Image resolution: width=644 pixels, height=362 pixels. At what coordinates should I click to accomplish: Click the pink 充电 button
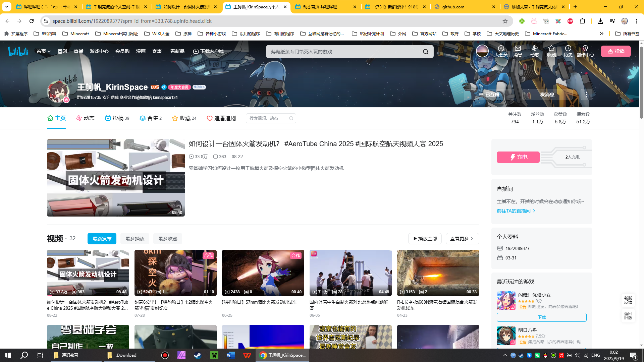click(518, 157)
